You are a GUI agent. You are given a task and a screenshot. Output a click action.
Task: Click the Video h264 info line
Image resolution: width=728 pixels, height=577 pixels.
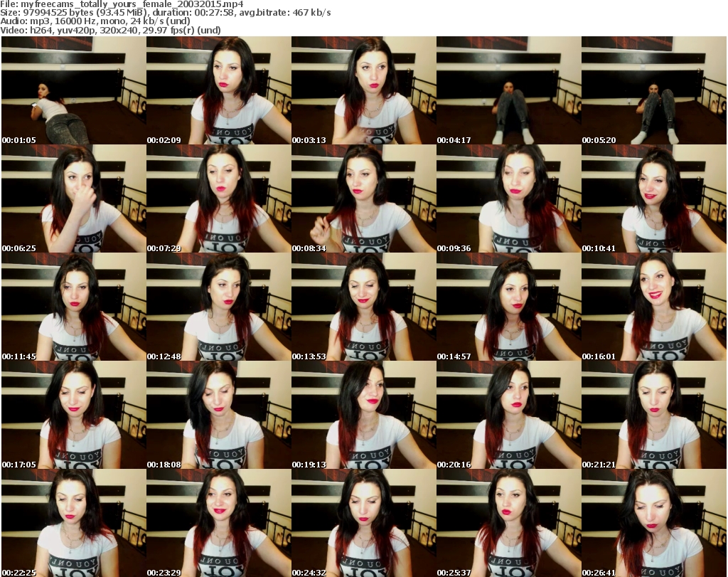[110, 30]
